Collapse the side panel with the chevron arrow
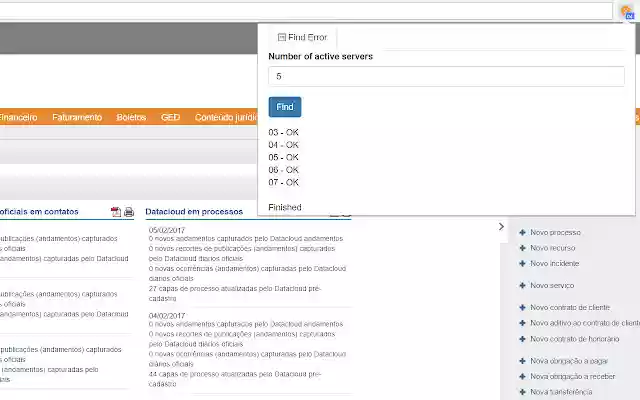Screen dimensions: 640x400 (x=501, y=227)
